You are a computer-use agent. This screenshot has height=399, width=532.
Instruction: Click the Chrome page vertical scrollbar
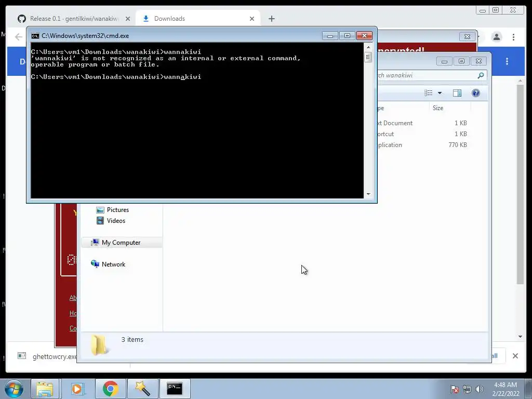click(x=520, y=184)
